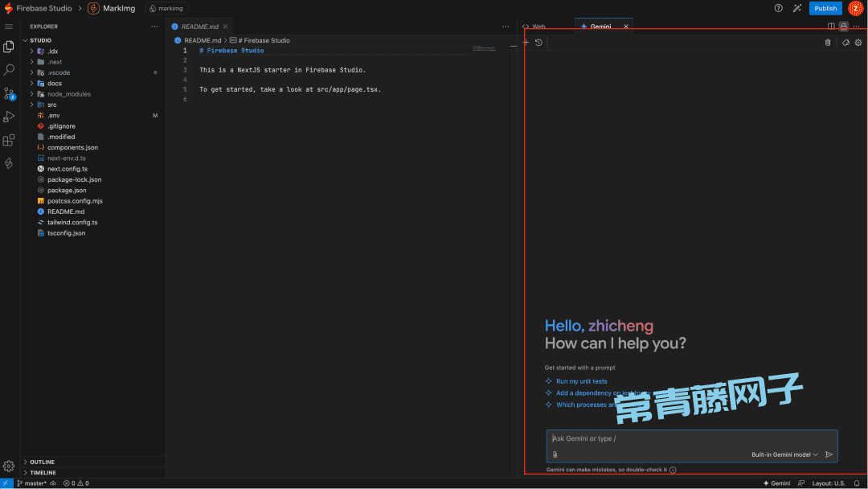Open the user account avatar
The image size is (868, 489).
855,8
